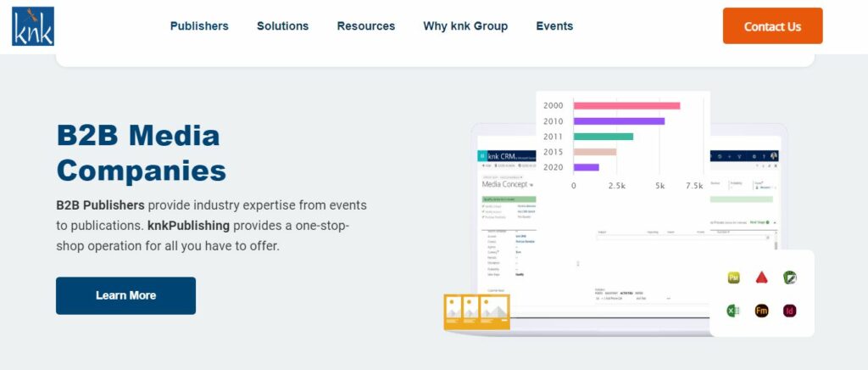
Task: Click the green pen editor icon
Action: (789, 277)
